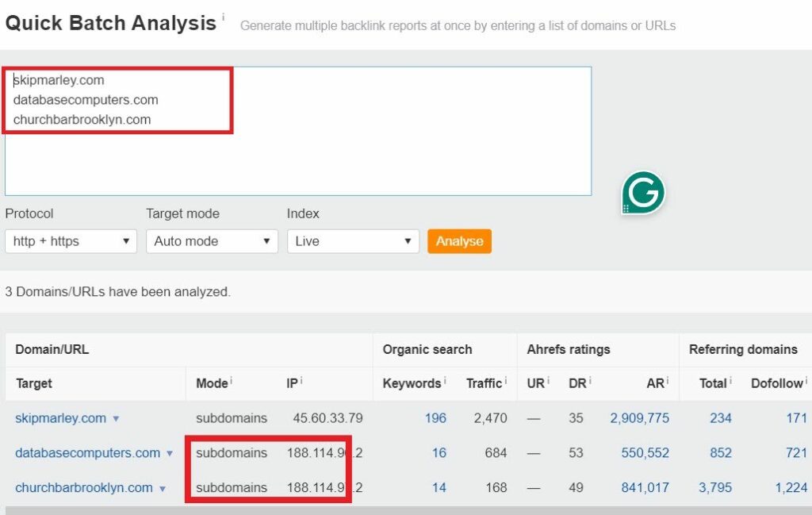Image resolution: width=812 pixels, height=515 pixels.
Task: Select DR value 35 in skipmarley.com row
Action: 576,418
